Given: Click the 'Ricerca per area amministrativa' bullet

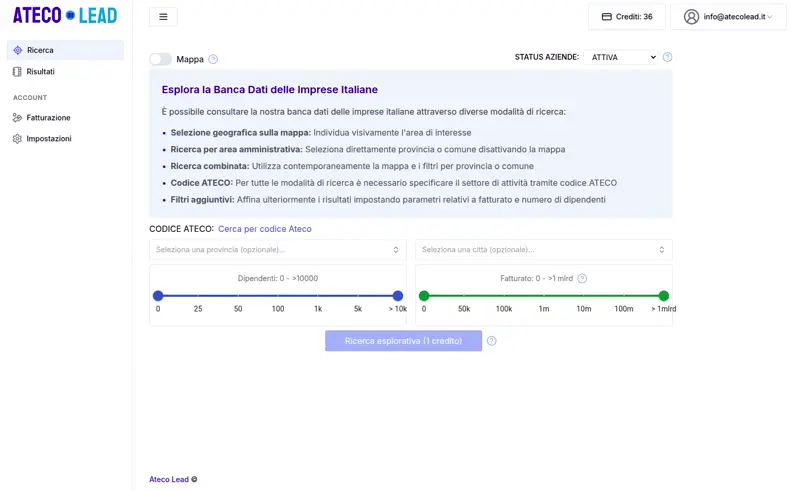Looking at the screenshot, I should 368,150.
